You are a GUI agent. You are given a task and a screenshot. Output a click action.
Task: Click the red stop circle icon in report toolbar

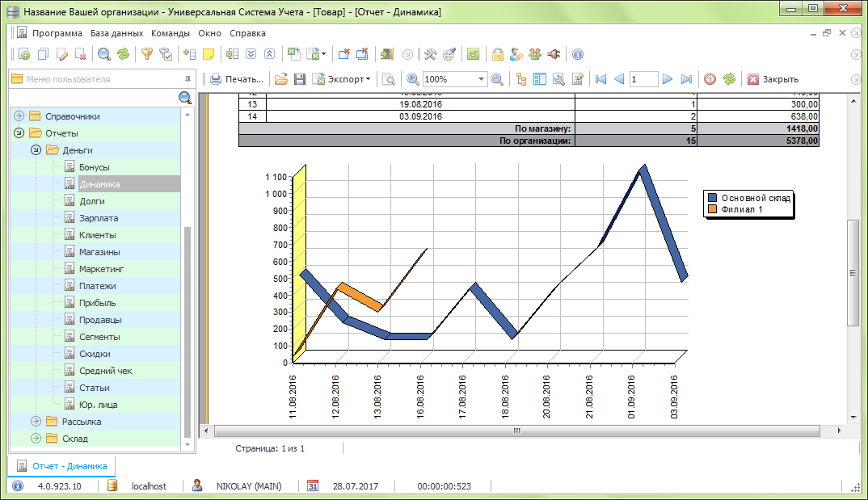click(x=710, y=79)
